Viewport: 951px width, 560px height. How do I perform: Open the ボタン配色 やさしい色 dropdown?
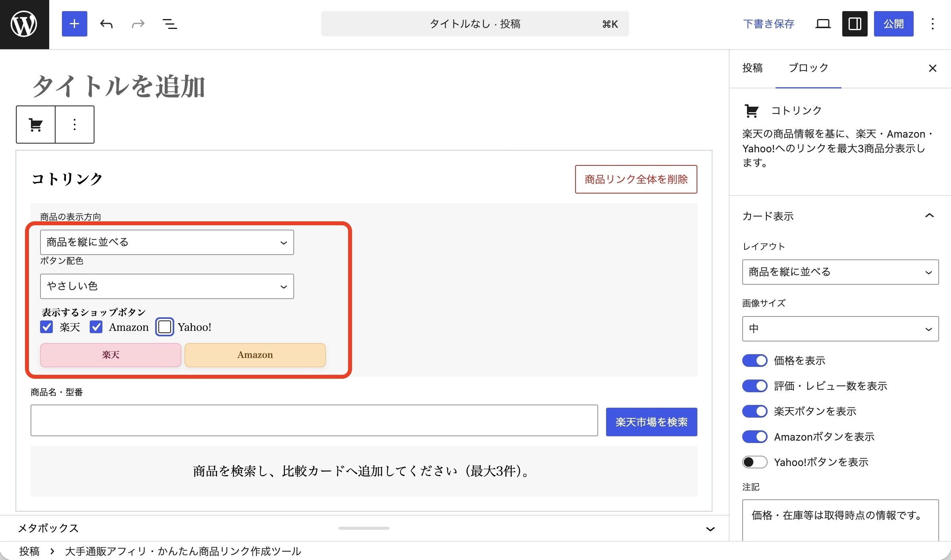click(167, 286)
